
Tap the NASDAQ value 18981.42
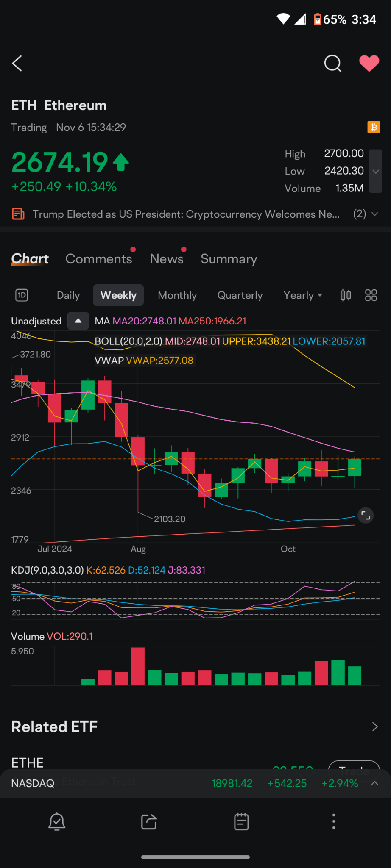(x=232, y=783)
